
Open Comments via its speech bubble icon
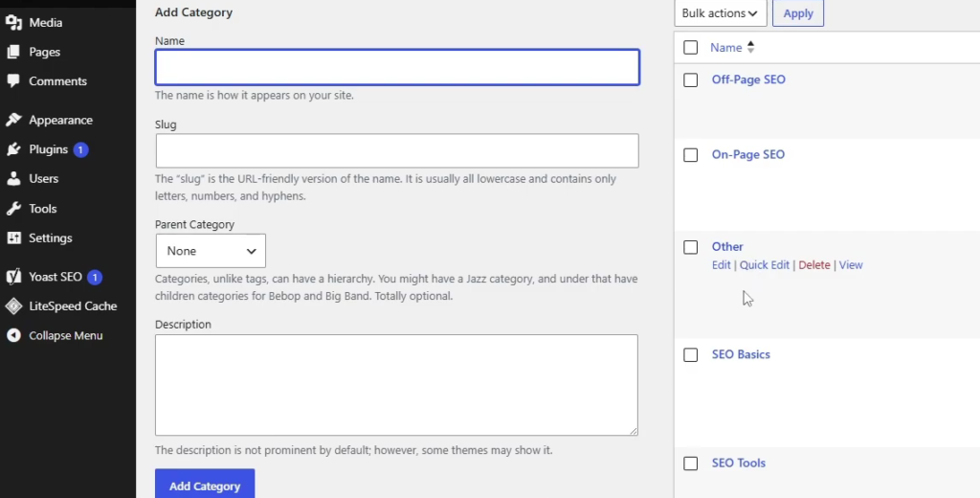tap(13, 80)
